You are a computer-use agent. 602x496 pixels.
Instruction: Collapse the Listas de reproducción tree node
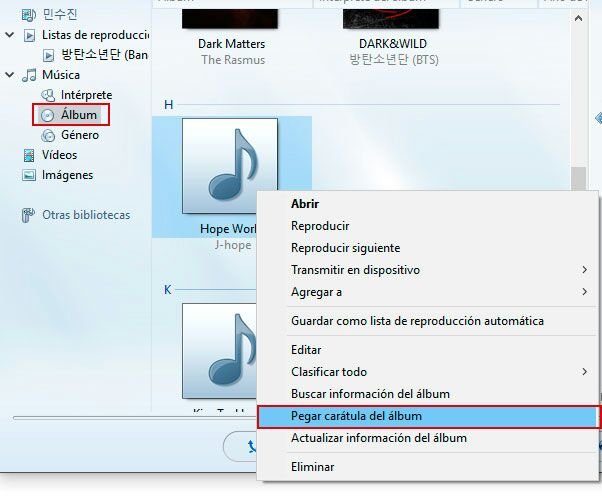coord(10,35)
